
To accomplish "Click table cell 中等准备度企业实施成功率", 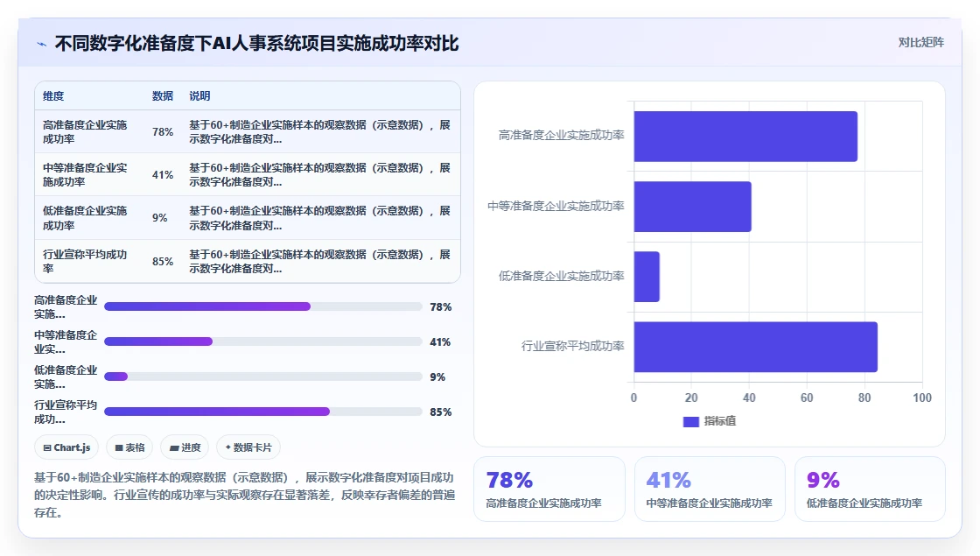I will (85, 174).
